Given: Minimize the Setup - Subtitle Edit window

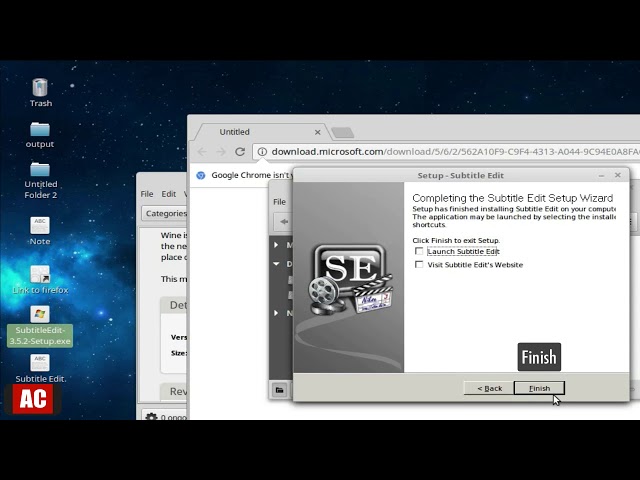Looking at the screenshot, I should click(601, 176).
